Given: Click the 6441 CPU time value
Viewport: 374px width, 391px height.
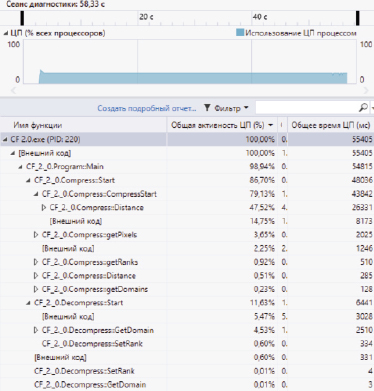Looking at the screenshot, I should coord(364,303).
